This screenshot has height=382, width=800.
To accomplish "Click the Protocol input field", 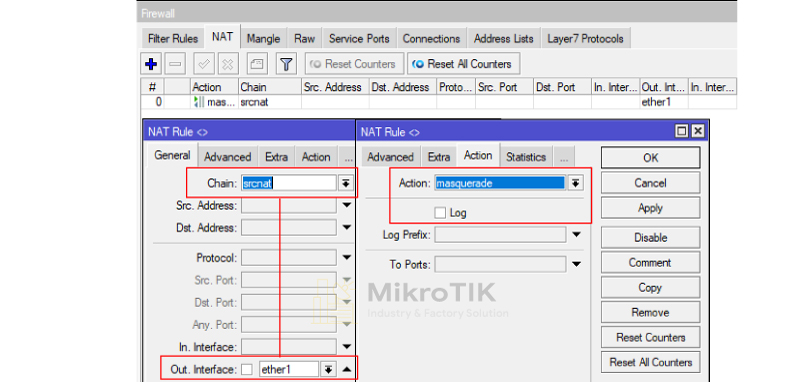I will [289, 258].
